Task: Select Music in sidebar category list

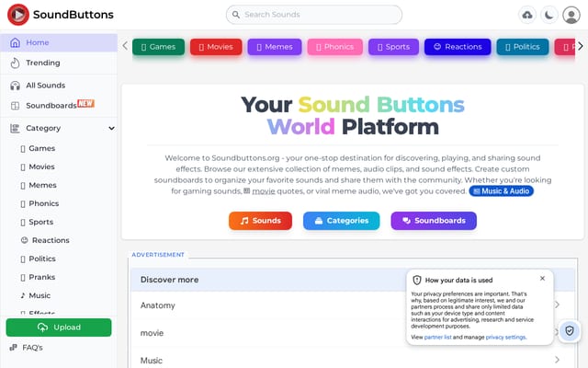Action: [40, 295]
